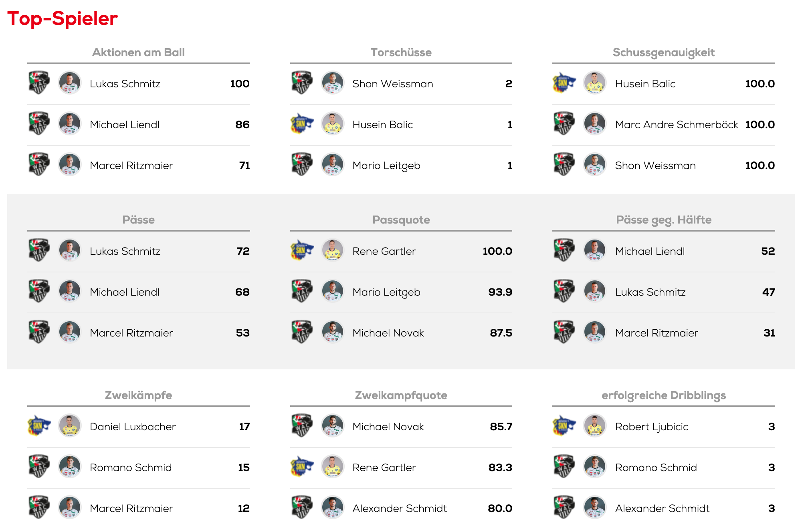This screenshot has width=800, height=532.
Task: Open Alexander Schmidt's portrait in erfolgreiche Dribblings
Action: coord(595,508)
